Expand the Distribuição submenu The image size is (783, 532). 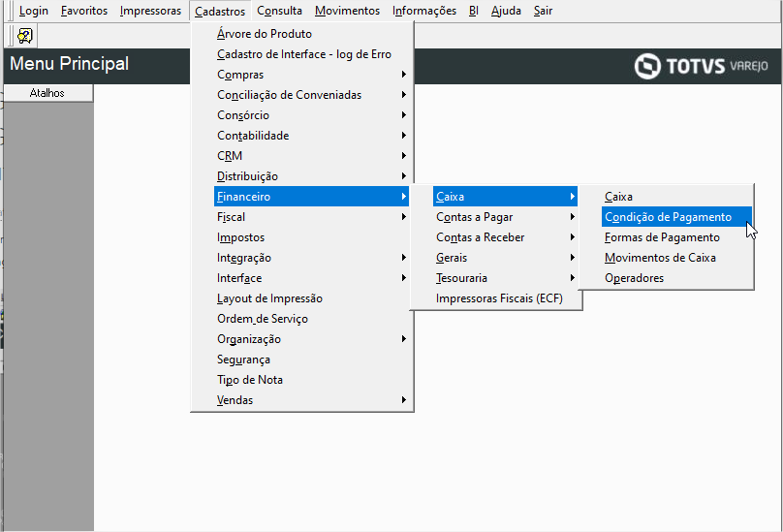311,176
